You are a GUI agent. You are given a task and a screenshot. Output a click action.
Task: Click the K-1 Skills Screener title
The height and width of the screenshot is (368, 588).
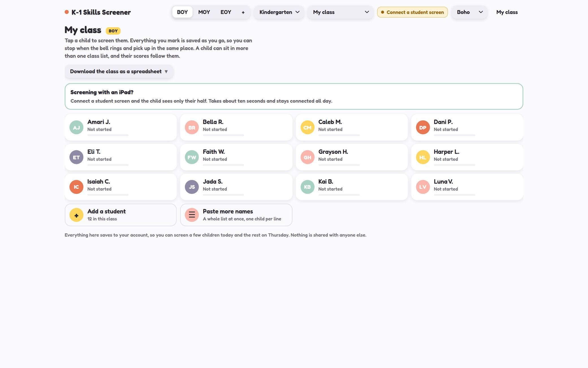click(101, 12)
